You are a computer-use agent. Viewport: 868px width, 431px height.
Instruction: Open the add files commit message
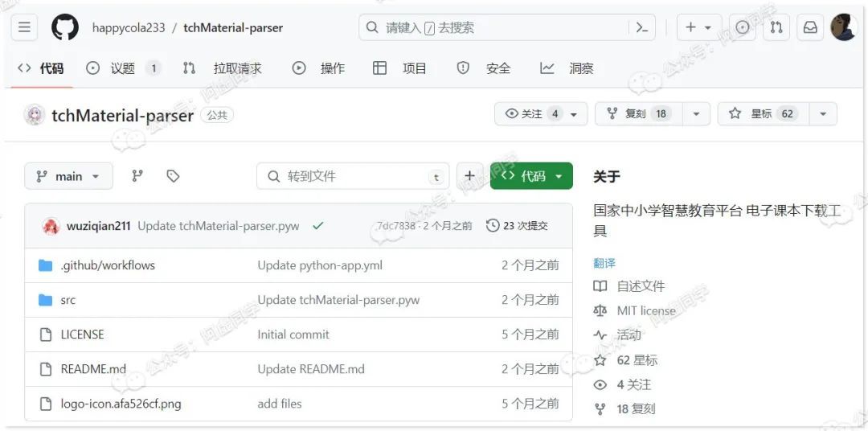pos(280,404)
